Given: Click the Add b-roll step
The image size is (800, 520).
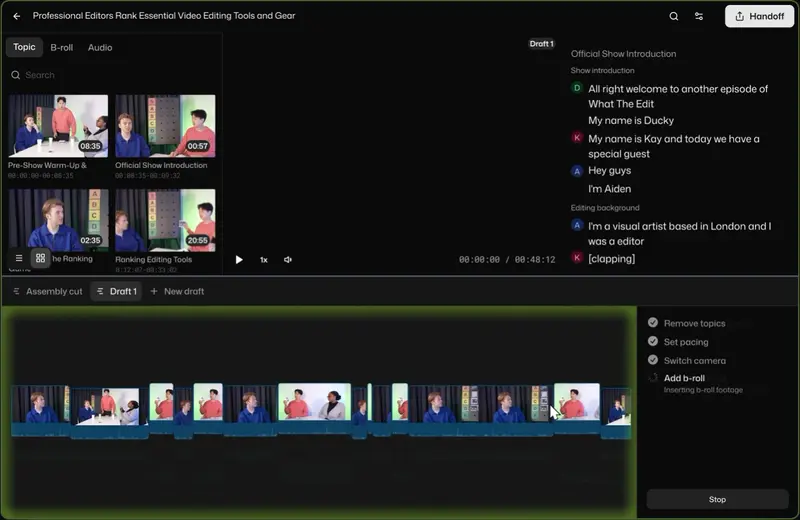Looking at the screenshot, I should click(x=684, y=378).
